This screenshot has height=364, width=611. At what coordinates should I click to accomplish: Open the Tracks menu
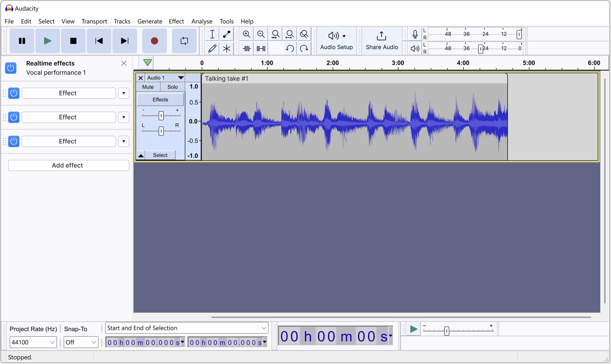(x=122, y=21)
